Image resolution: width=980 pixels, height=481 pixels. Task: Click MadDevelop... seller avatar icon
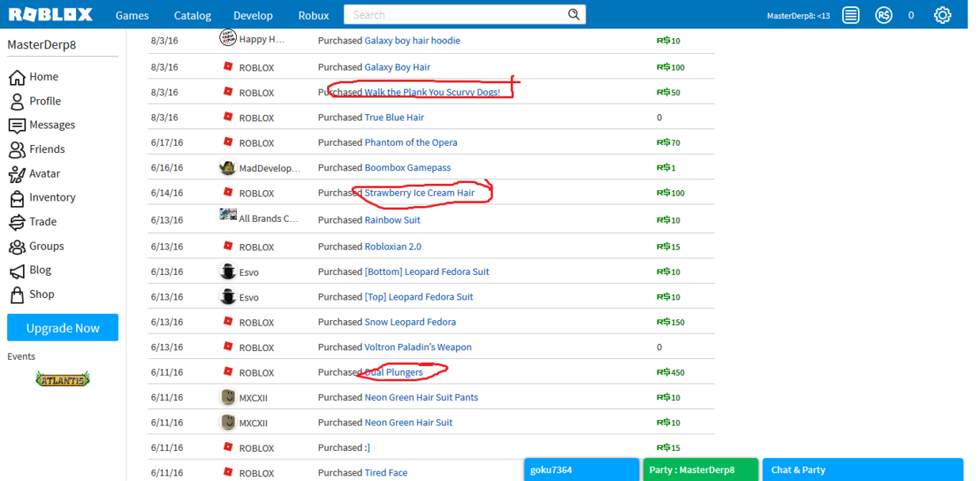(227, 167)
